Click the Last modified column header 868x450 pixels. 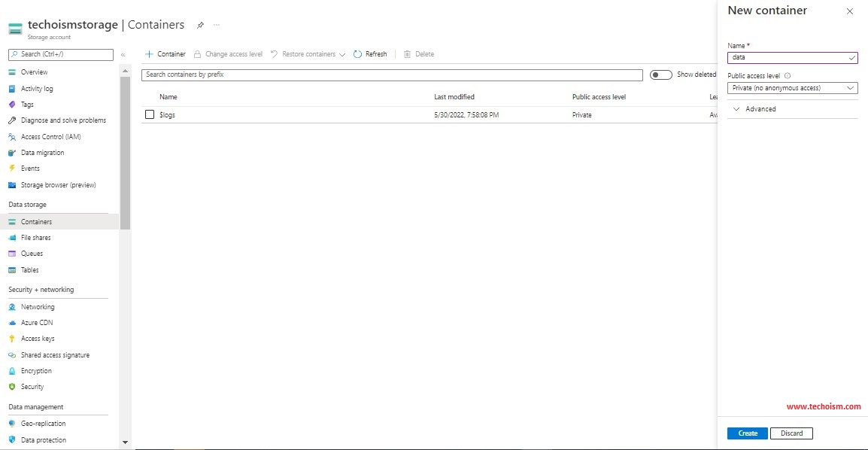454,97
